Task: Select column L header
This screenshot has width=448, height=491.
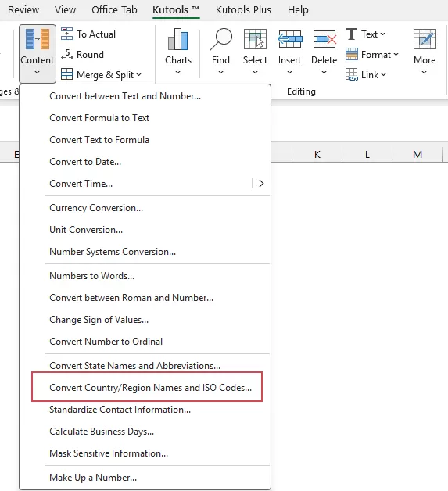Action: coord(367,154)
